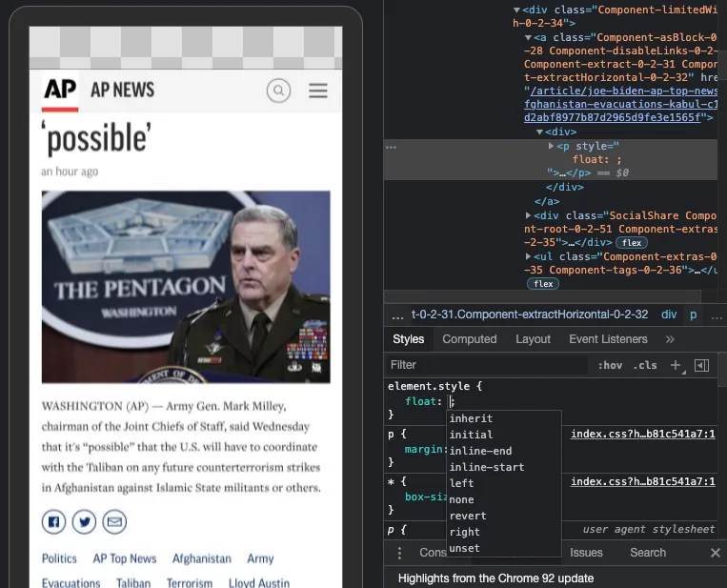Open the Afghanistan tag link
The image size is (727, 588).
pyautogui.click(x=202, y=558)
